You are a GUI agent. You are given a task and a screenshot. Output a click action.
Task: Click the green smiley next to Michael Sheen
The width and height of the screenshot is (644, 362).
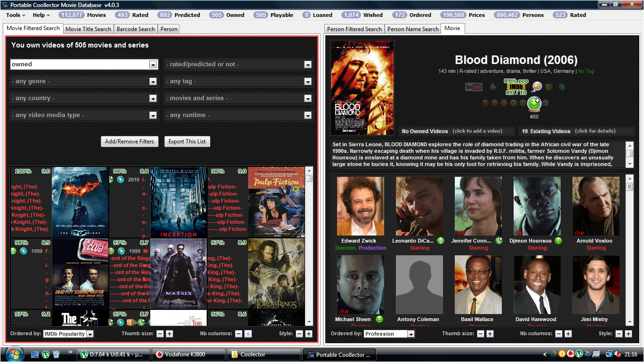click(379, 319)
